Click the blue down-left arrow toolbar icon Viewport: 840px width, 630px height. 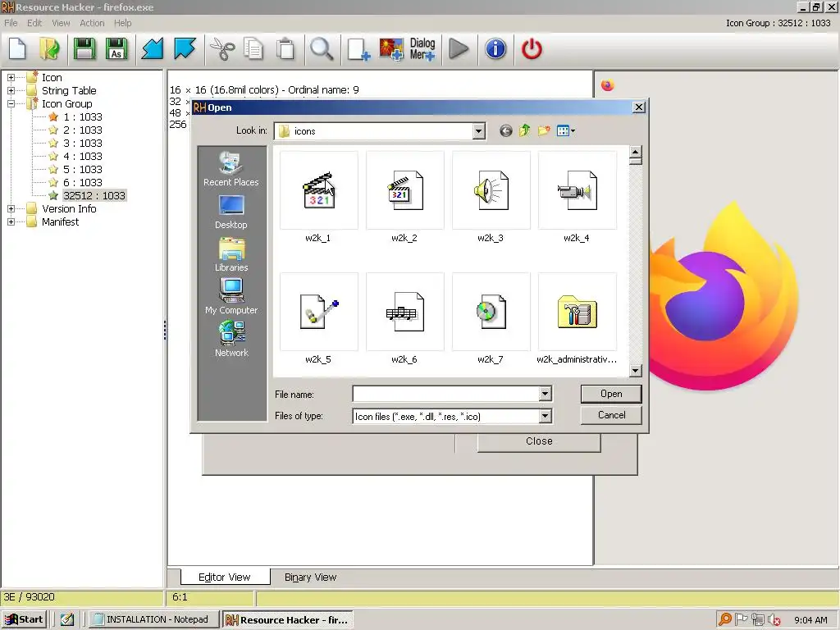click(153, 48)
